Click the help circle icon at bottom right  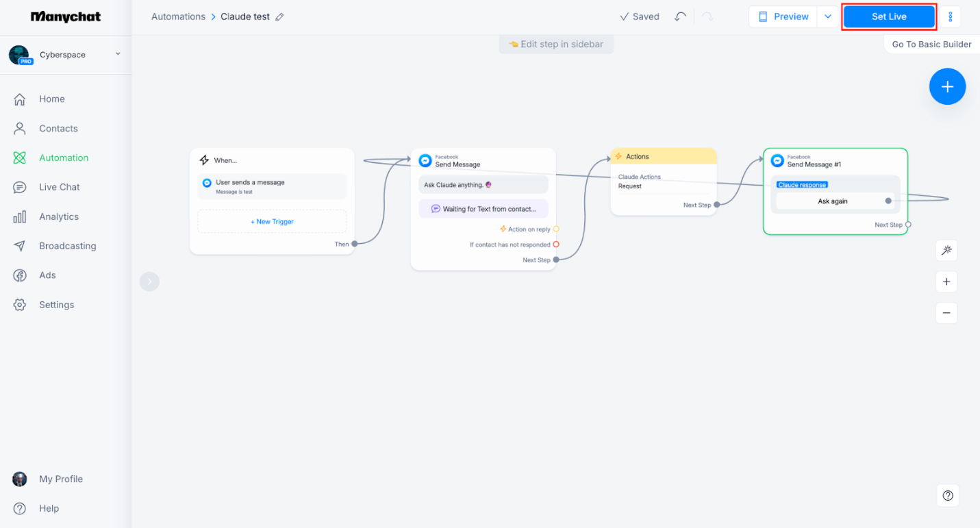[948, 495]
